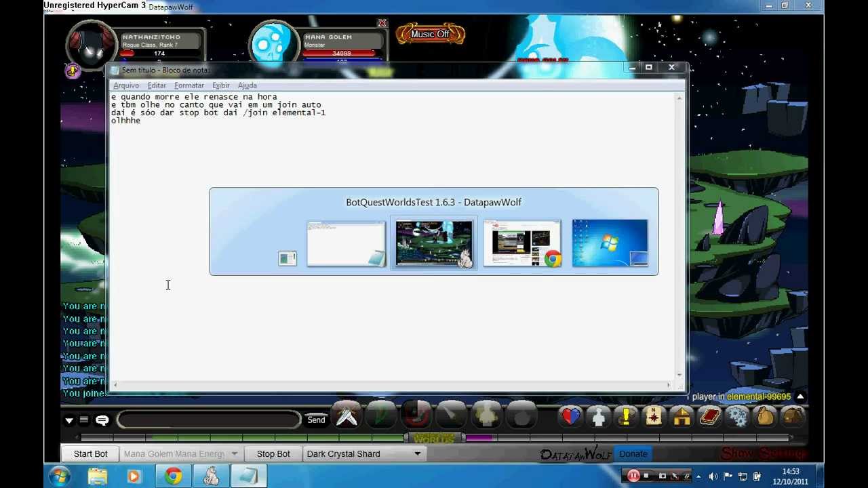Click the volume speaker tray icon
The height and width of the screenshot is (488, 868).
click(x=713, y=476)
